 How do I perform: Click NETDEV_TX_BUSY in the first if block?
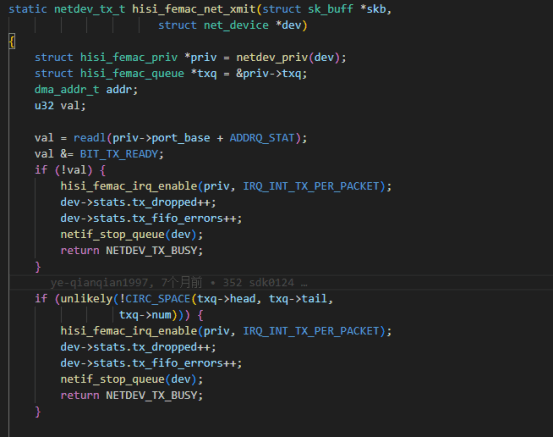click(x=151, y=250)
